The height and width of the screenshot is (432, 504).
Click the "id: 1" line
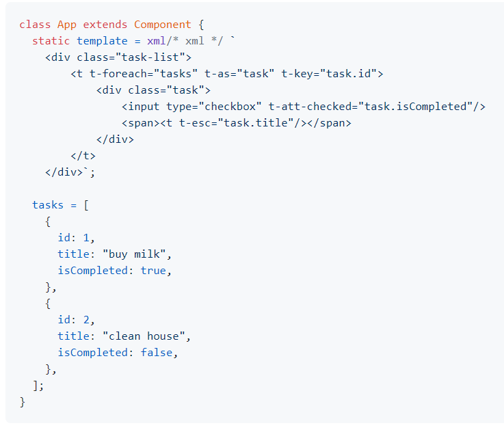point(77,238)
